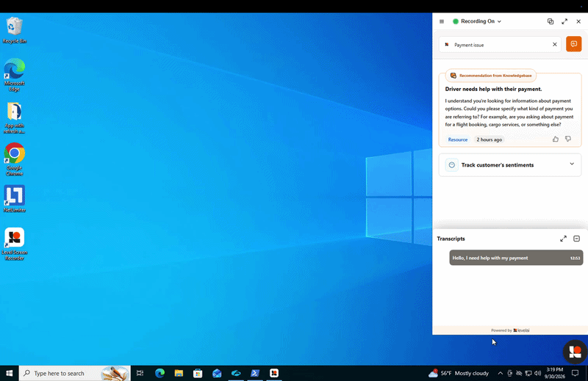This screenshot has height=381, width=588.
Task: Open the taskbar clock showing 3:19 PM
Action: [x=555, y=373]
